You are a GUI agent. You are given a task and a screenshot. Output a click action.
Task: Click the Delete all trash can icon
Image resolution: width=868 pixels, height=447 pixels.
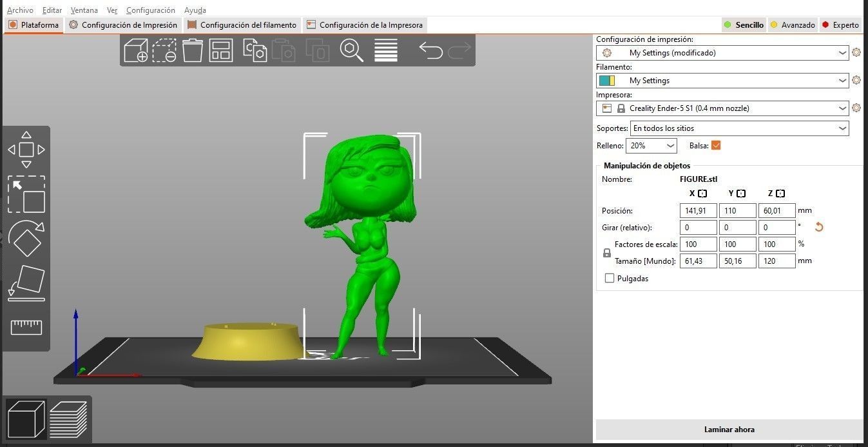click(x=193, y=50)
